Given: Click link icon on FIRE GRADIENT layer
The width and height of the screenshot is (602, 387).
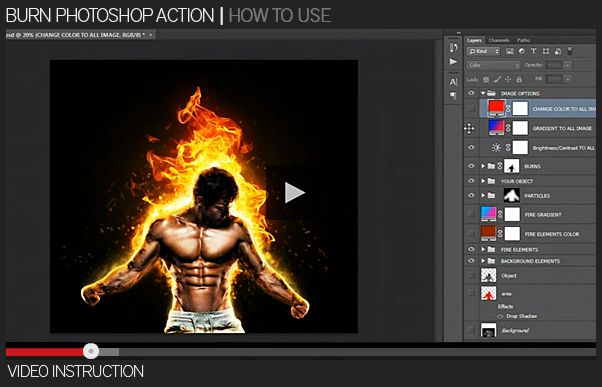Looking at the screenshot, I should (500, 214).
